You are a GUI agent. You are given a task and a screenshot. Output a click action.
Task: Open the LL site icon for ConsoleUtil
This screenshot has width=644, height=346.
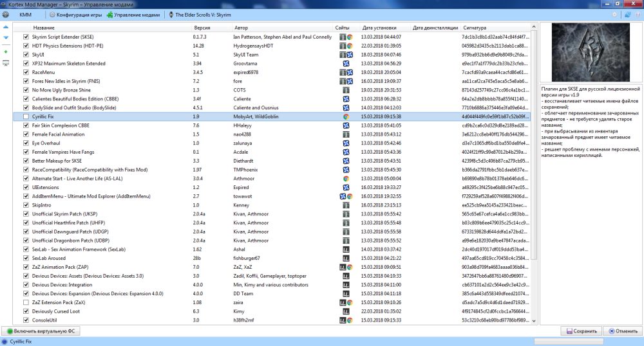coord(343,320)
